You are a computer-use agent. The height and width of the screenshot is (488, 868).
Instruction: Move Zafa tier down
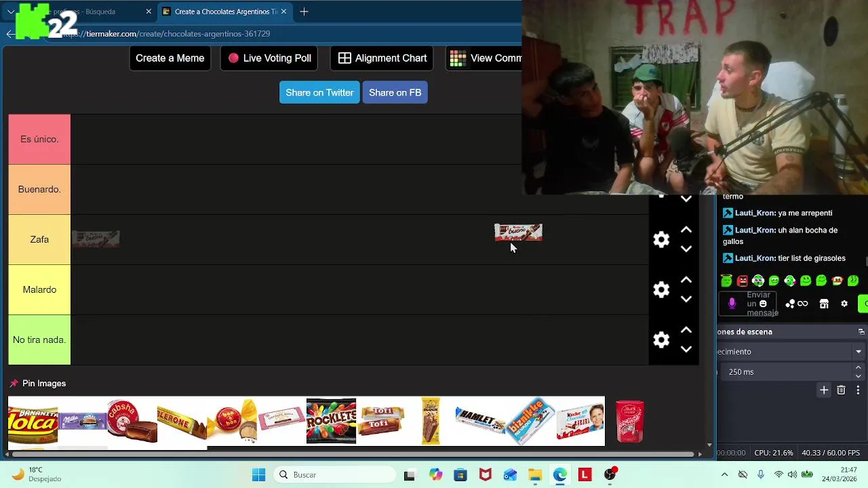point(686,249)
